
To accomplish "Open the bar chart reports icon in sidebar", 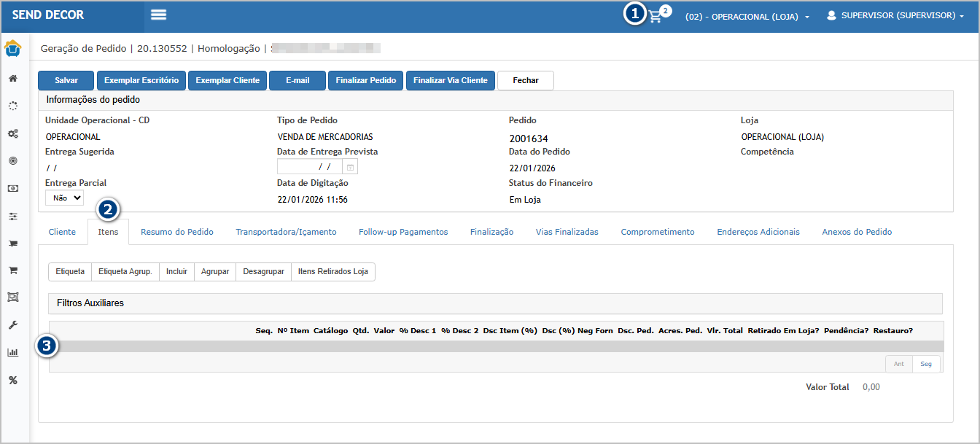I will click(x=13, y=353).
